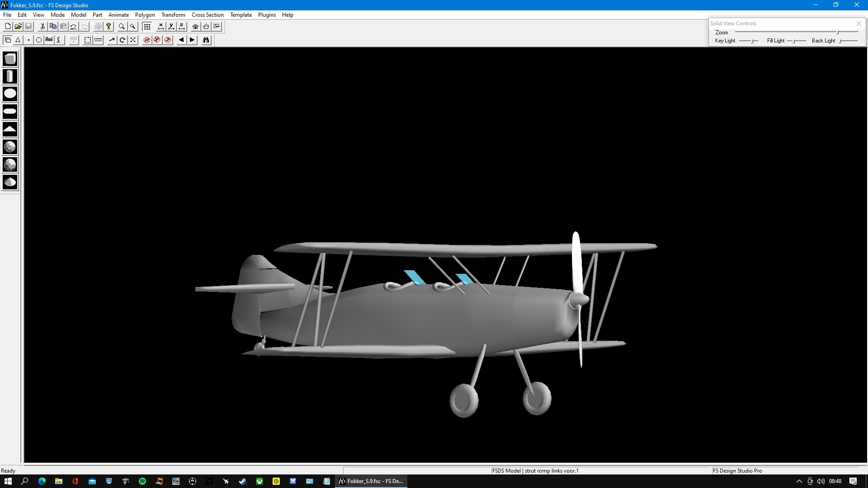This screenshot has height=488, width=868.
Task: Toggle the grid display button
Action: click(147, 27)
